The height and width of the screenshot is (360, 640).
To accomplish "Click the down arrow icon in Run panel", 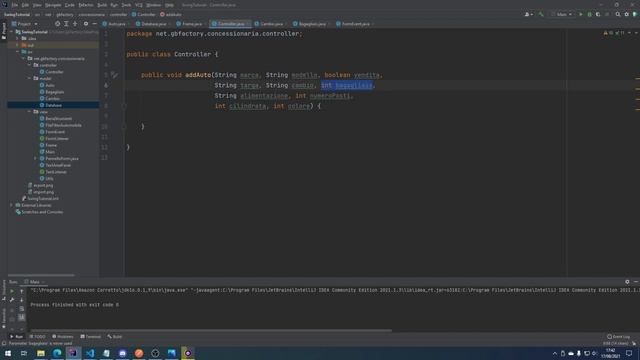I will coord(22,300).
